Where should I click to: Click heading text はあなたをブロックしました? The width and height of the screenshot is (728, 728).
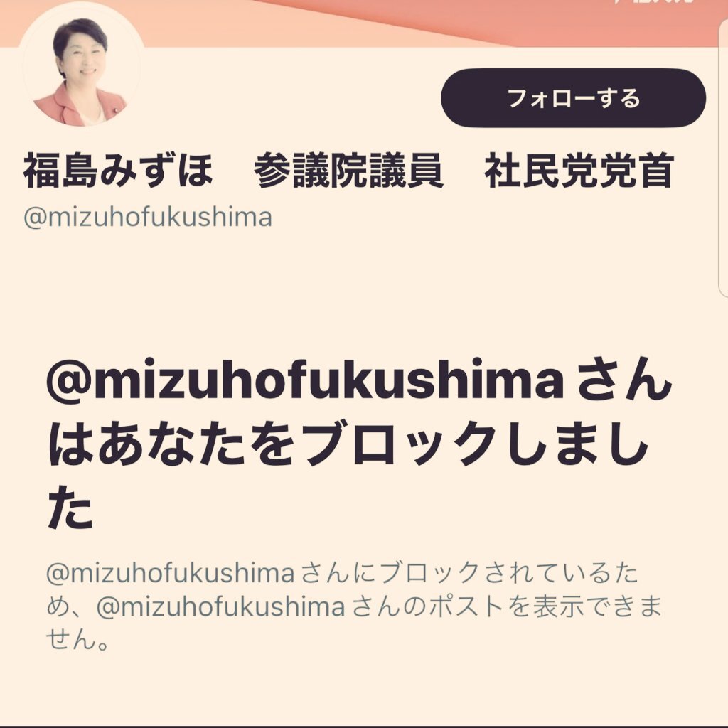[348, 444]
